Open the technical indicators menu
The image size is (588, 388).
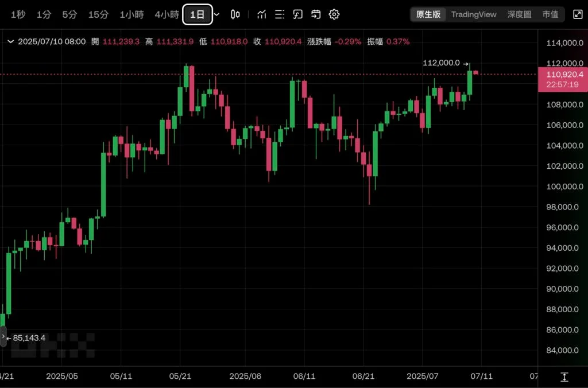click(x=262, y=14)
